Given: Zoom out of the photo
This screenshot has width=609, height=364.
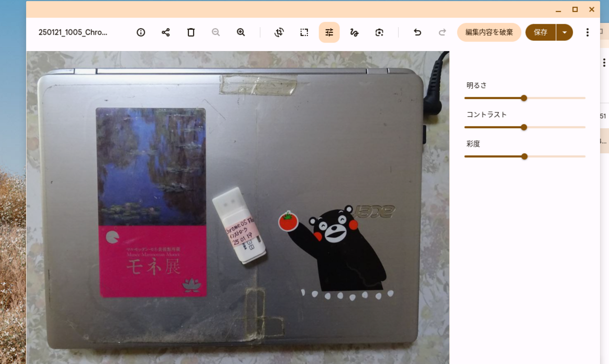Looking at the screenshot, I should tap(216, 32).
